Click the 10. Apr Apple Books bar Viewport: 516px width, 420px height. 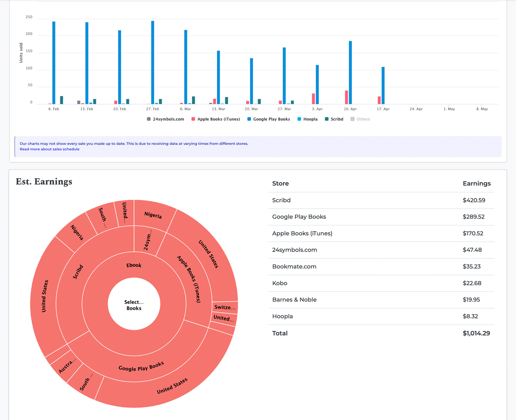coord(346,97)
